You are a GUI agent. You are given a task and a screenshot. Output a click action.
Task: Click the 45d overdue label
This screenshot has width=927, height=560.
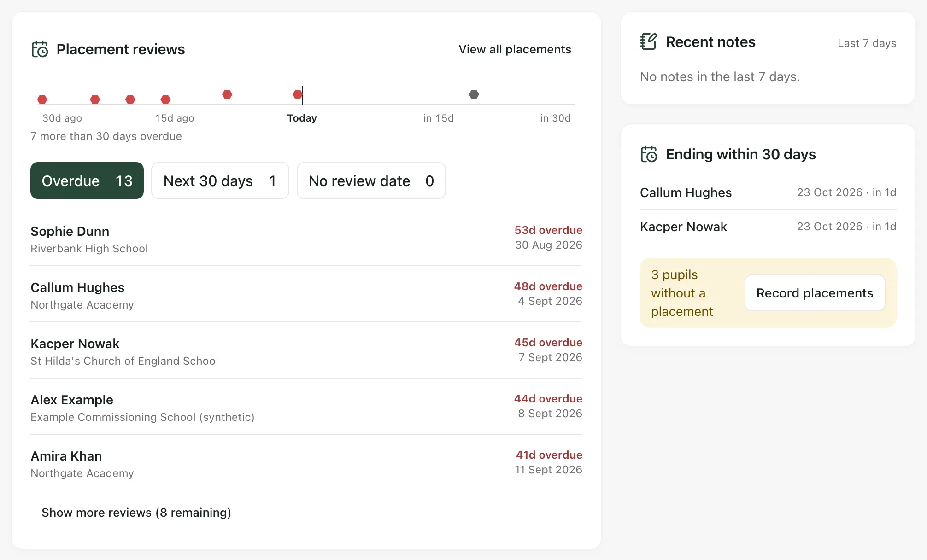pyautogui.click(x=548, y=343)
